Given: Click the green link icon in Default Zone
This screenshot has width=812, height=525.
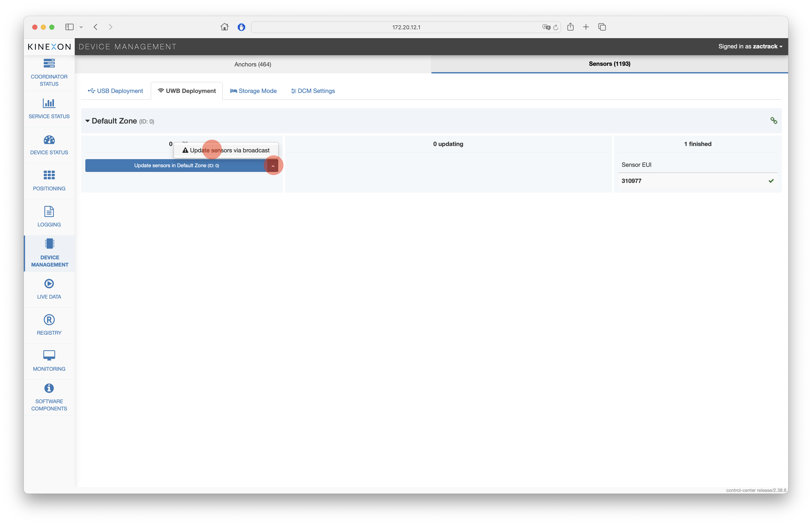Looking at the screenshot, I should pos(774,121).
